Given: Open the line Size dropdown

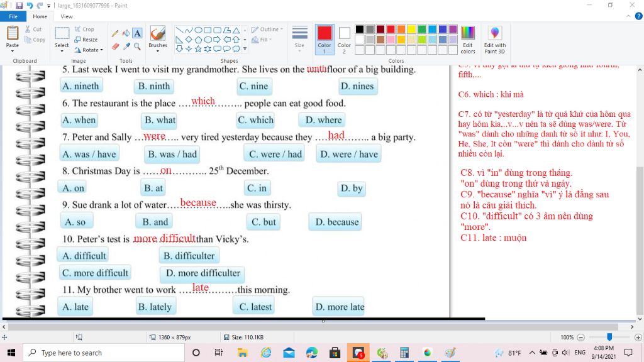Looking at the screenshot, I should (x=299, y=39).
